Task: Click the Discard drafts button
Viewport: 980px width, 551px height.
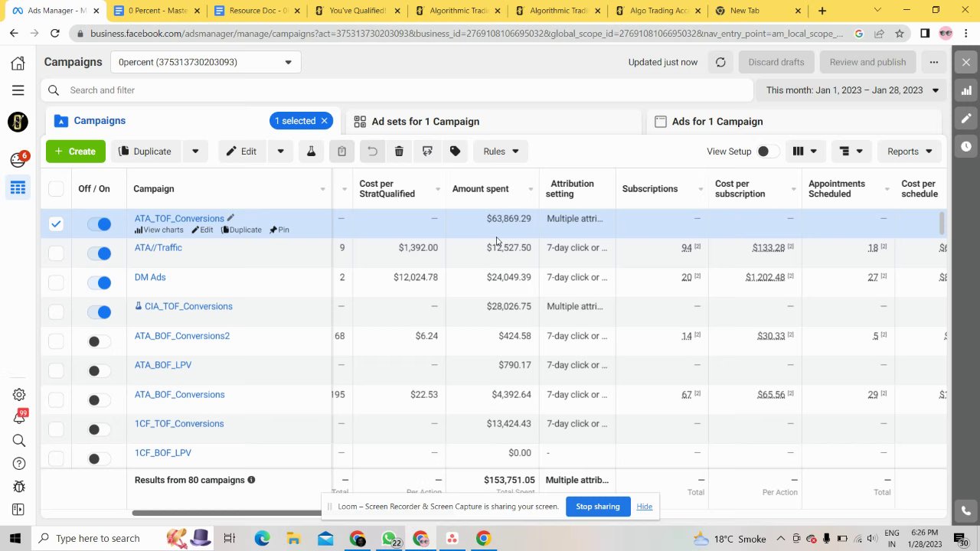Action: tap(776, 62)
